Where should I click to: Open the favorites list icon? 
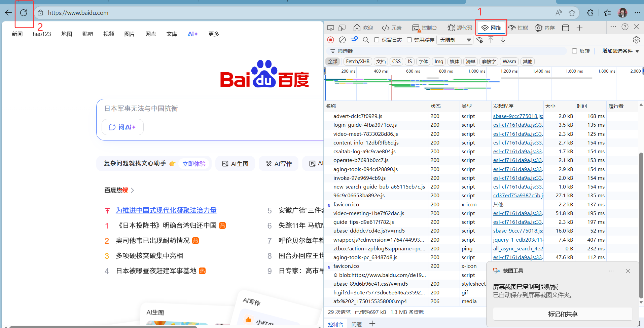coord(607,13)
